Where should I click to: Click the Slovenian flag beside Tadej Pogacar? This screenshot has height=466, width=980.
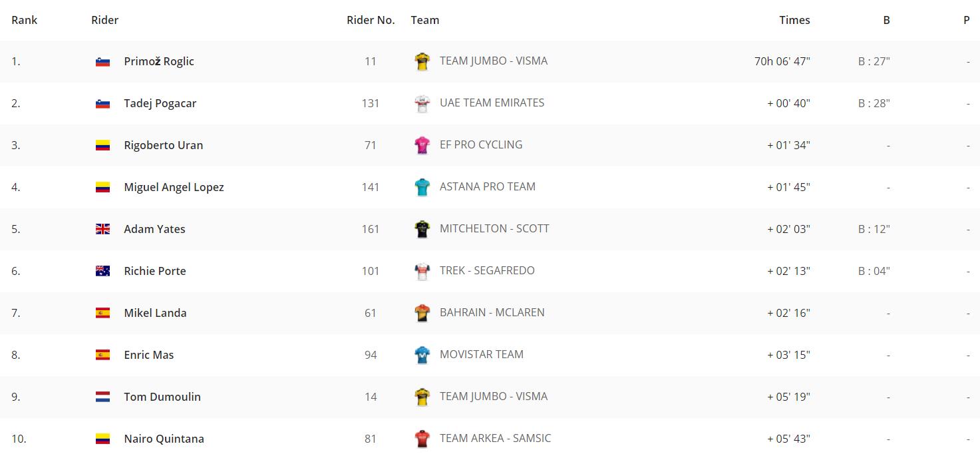(x=102, y=103)
